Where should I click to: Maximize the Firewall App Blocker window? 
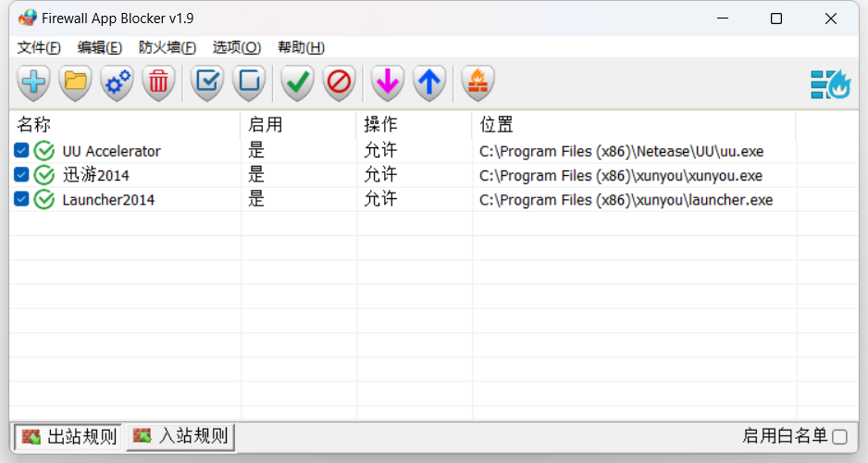point(776,19)
